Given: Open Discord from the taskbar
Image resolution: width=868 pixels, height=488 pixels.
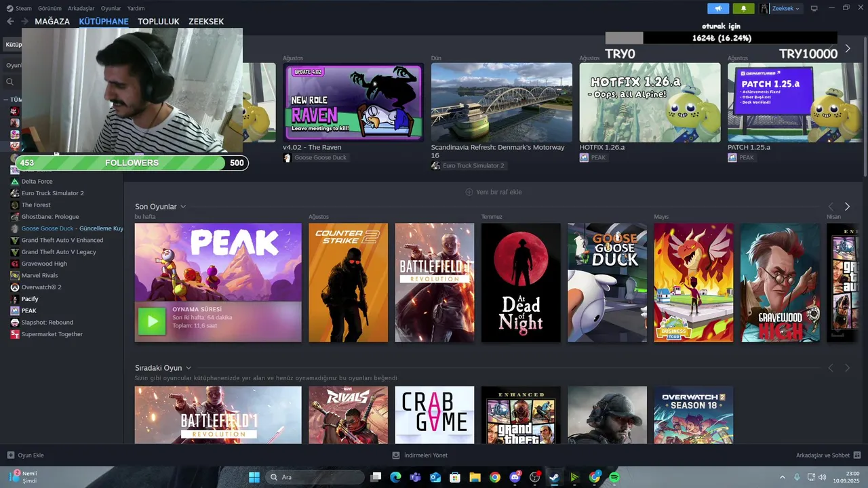Looking at the screenshot, I should tap(515, 477).
